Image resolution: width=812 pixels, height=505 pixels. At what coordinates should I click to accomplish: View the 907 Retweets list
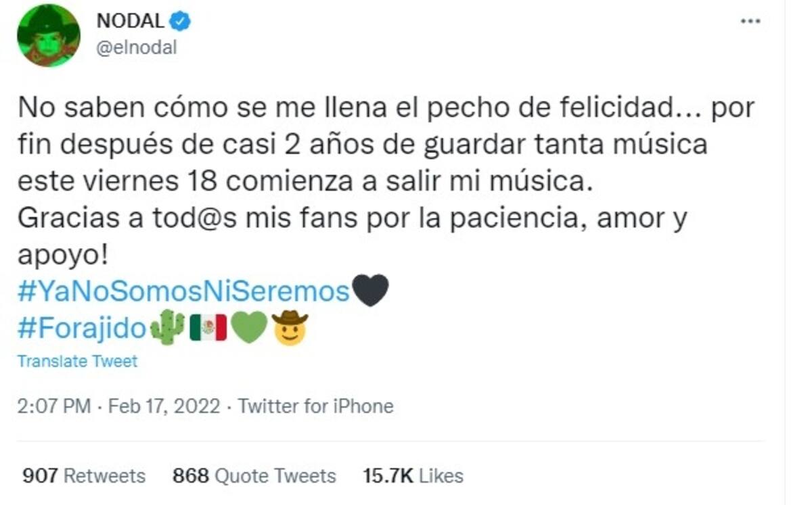[84, 476]
